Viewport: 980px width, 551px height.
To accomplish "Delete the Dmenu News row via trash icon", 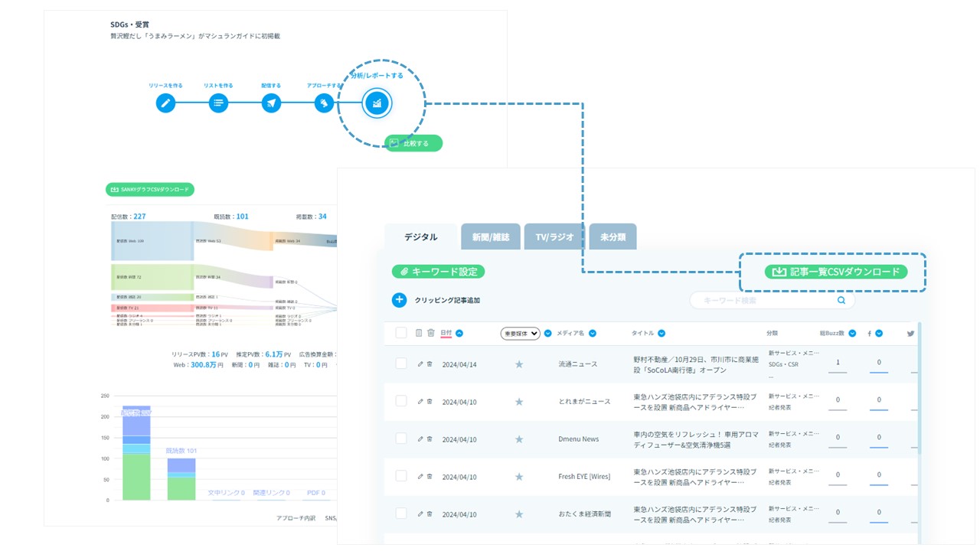I will pos(430,439).
